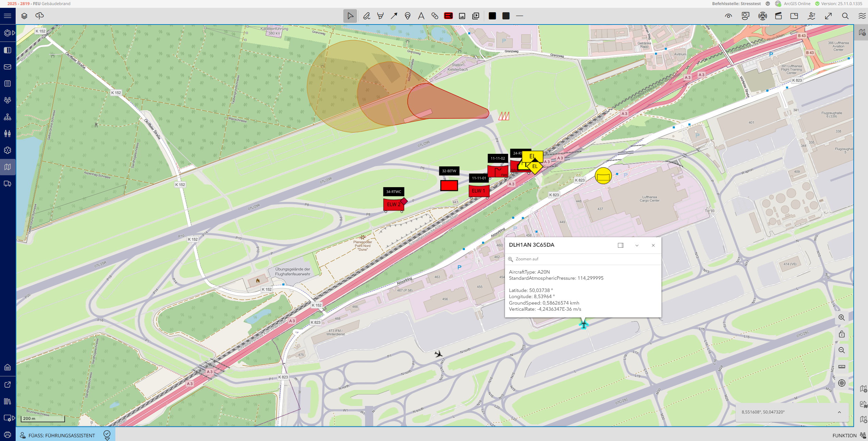Toggle the visibility eye icon
This screenshot has width=868, height=441.
coord(728,16)
